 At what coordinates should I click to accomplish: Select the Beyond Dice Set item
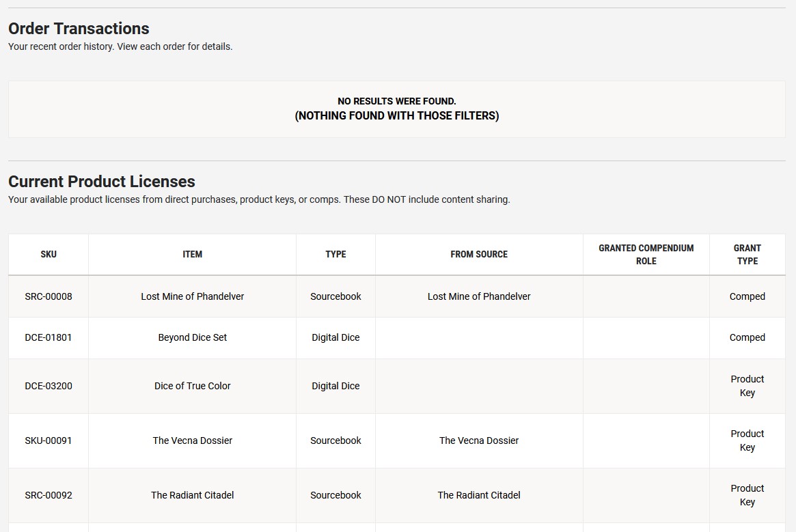192,337
